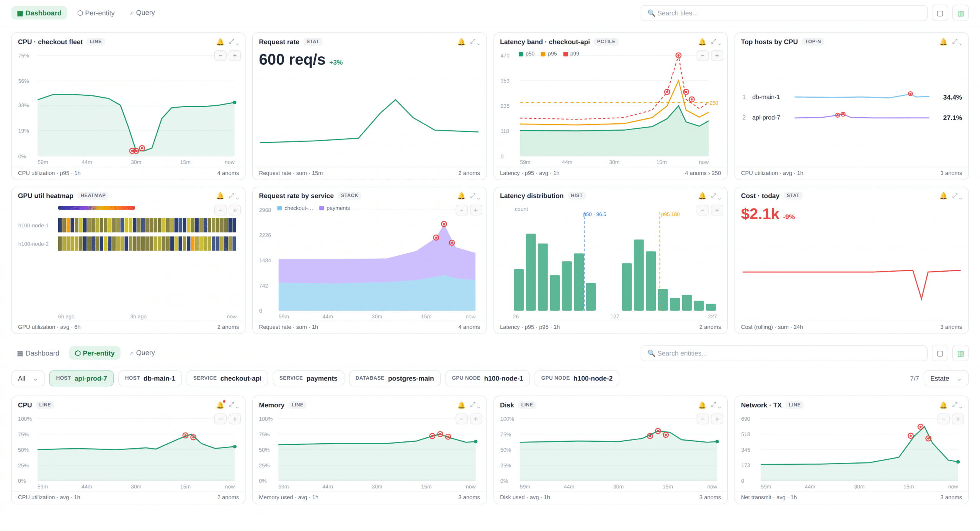Select the SERVICE payments entity chip

point(309,379)
